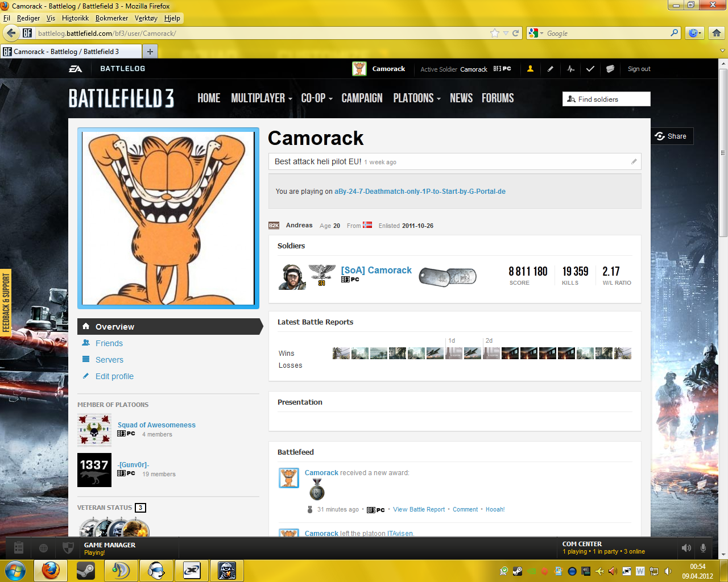Click the edit status pencil icon
The height and width of the screenshot is (582, 728).
[634, 161]
